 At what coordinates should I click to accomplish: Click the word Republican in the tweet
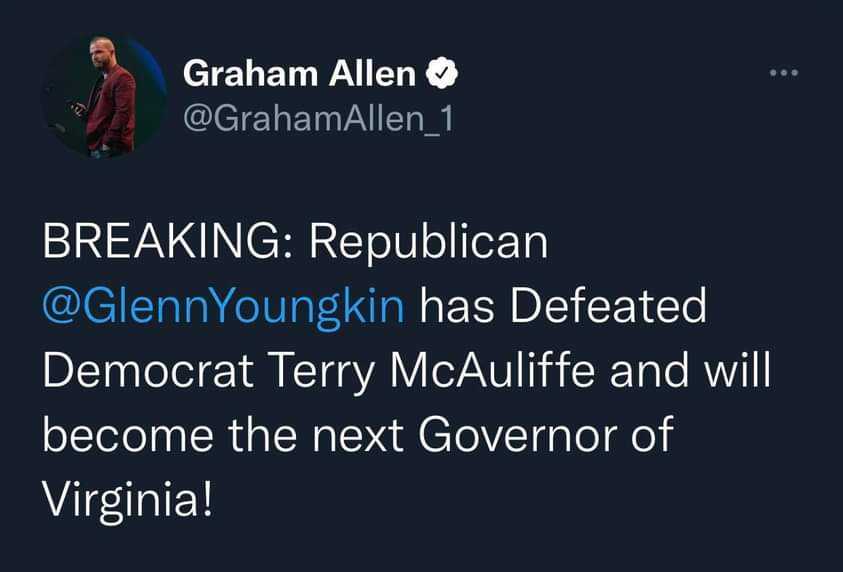coord(428,244)
